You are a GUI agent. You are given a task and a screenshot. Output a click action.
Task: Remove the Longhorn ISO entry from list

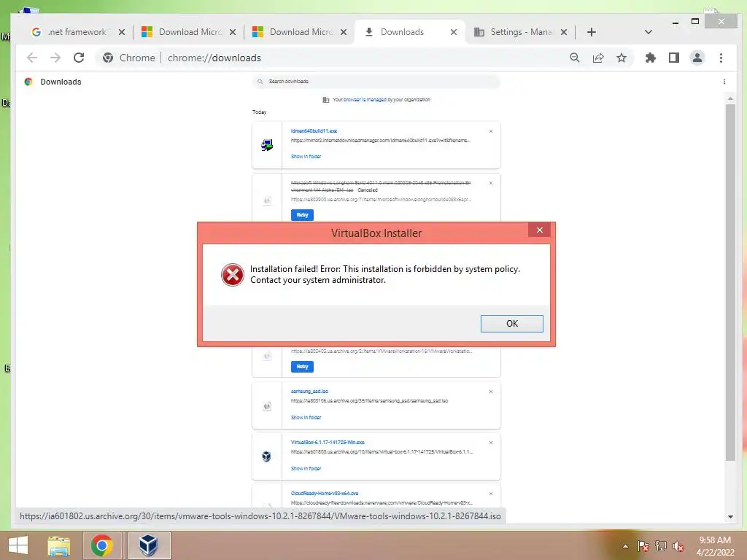click(x=491, y=183)
